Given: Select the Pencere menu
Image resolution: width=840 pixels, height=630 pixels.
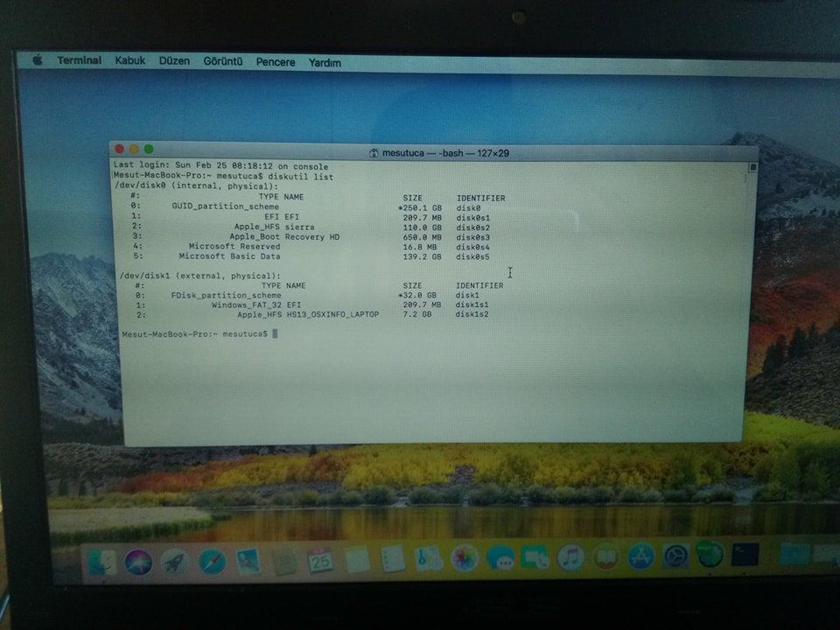Looking at the screenshot, I should pyautogui.click(x=276, y=63).
